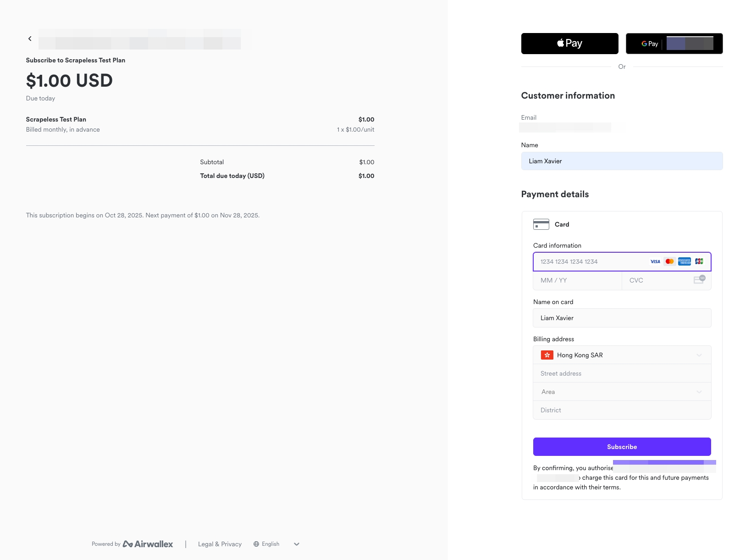Click the Airwallex logo

coord(148,543)
